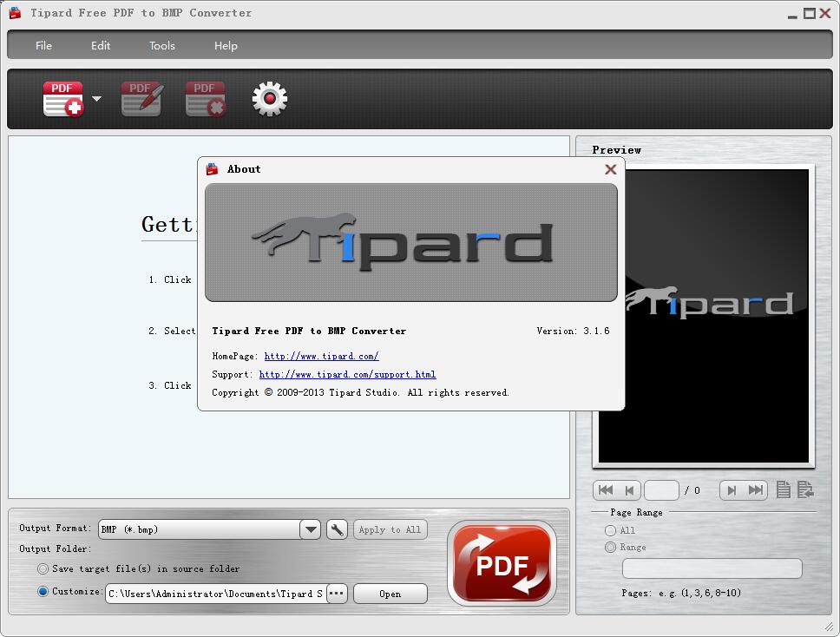Click the Version: 3.1.6 text

pos(573,332)
